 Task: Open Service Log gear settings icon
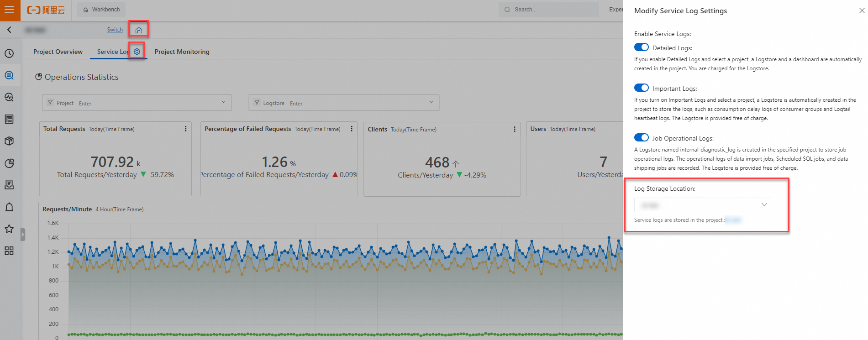coord(137,52)
